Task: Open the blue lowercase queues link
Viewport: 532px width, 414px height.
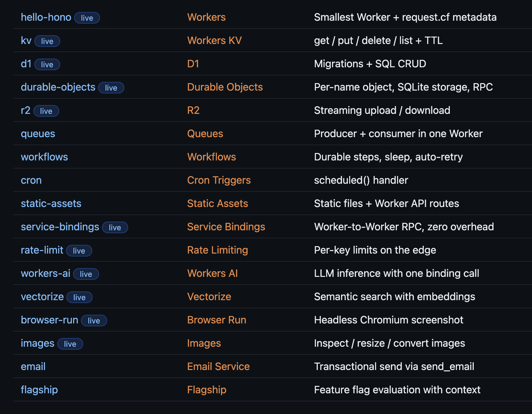Action: 38,134
